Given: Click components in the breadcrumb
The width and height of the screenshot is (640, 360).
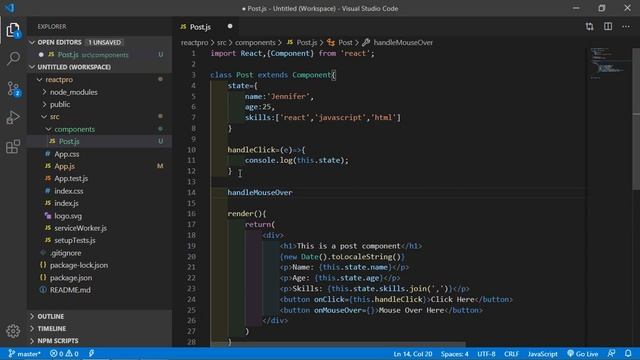Looking at the screenshot, I should [x=255, y=42].
